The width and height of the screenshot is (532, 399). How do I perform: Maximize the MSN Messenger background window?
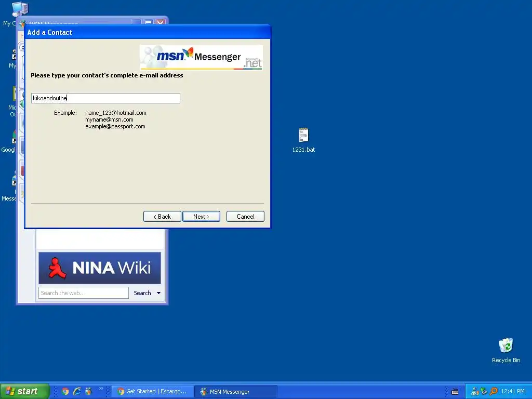pos(148,22)
